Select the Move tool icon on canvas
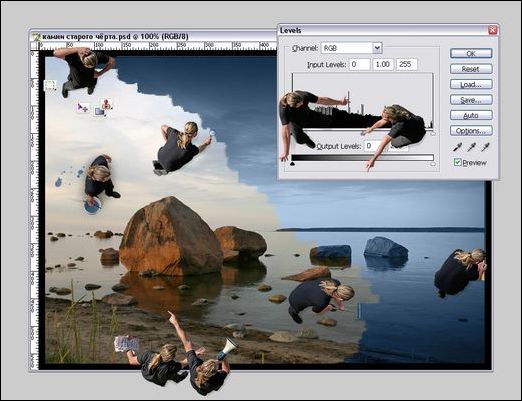The height and width of the screenshot is (401, 522). [x=82, y=107]
